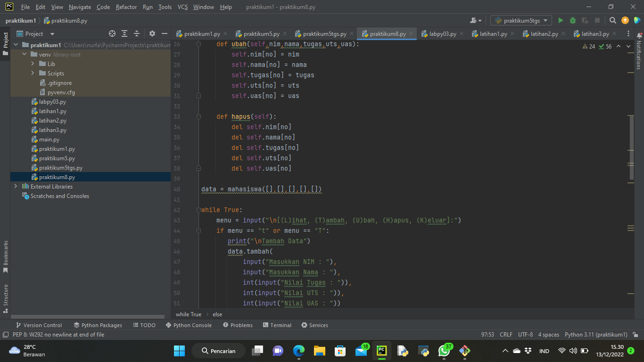Click the editor vertical scrollbar

point(632,148)
